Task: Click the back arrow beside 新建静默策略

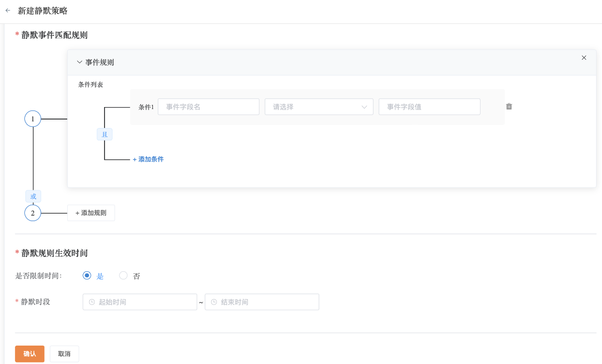Action: pyautogui.click(x=7, y=10)
